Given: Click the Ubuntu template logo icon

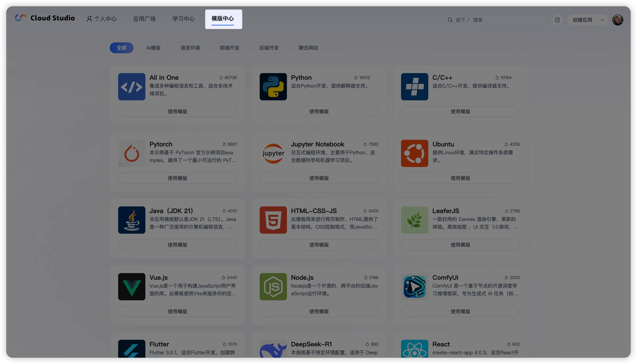Looking at the screenshot, I should coord(414,153).
